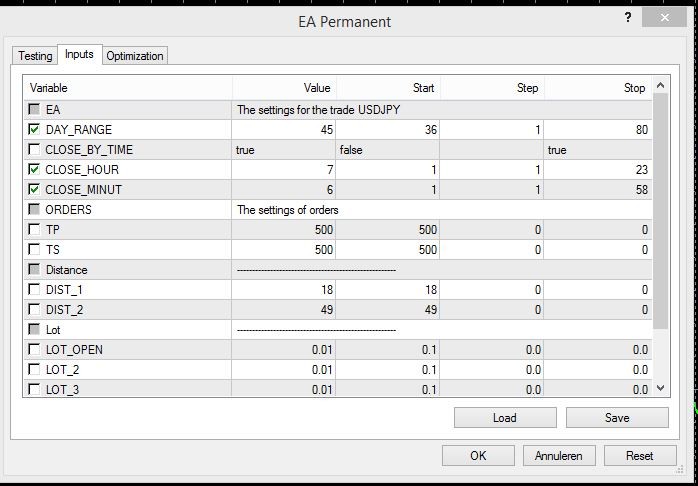Uncheck the CLOSE_HOUR checkbox
Image resolution: width=698 pixels, height=486 pixels.
(35, 170)
